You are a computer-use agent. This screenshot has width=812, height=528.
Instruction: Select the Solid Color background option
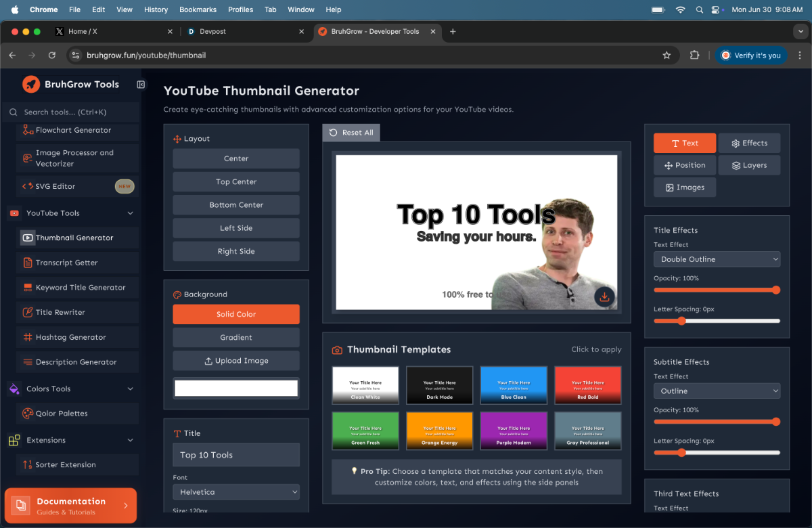(236, 314)
